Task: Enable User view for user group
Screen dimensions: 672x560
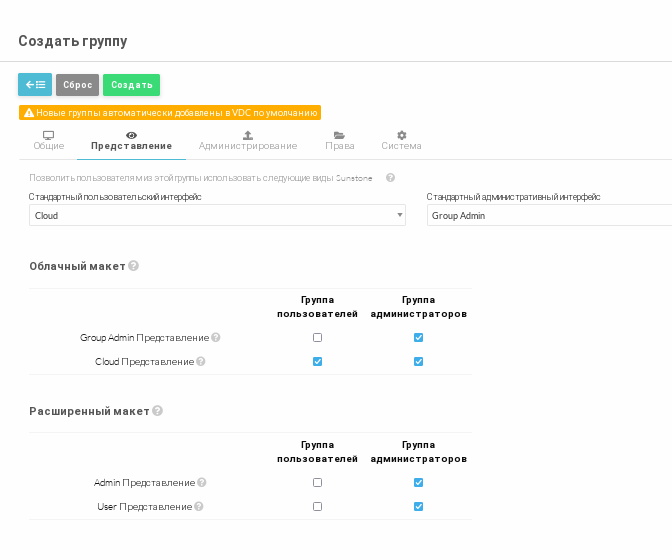Action: (x=317, y=507)
